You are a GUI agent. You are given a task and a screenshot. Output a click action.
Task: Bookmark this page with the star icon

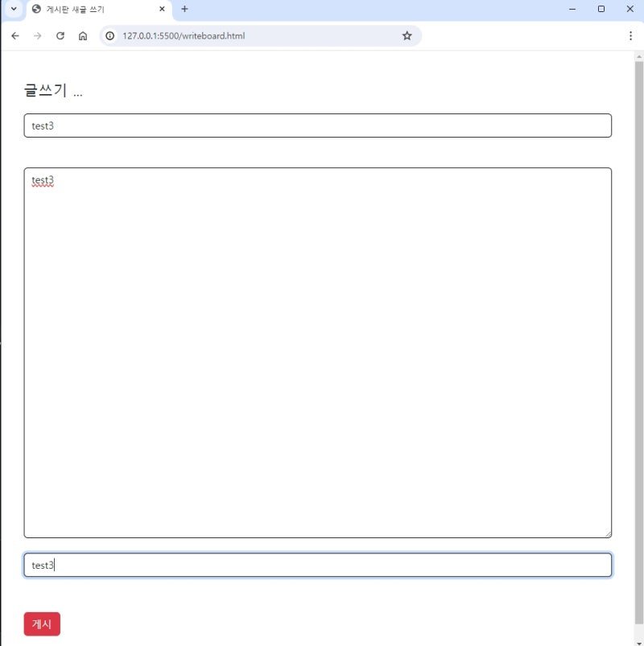point(407,36)
